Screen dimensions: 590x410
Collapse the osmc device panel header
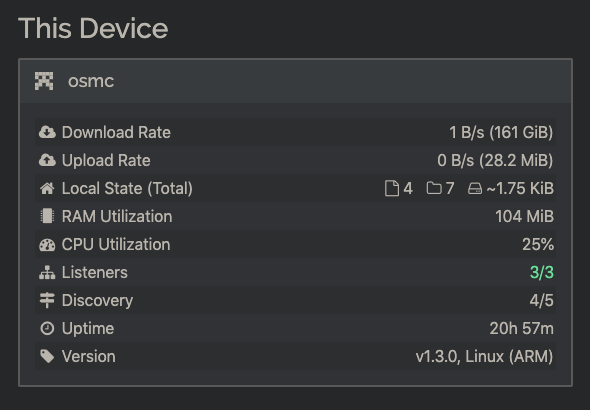coord(295,81)
